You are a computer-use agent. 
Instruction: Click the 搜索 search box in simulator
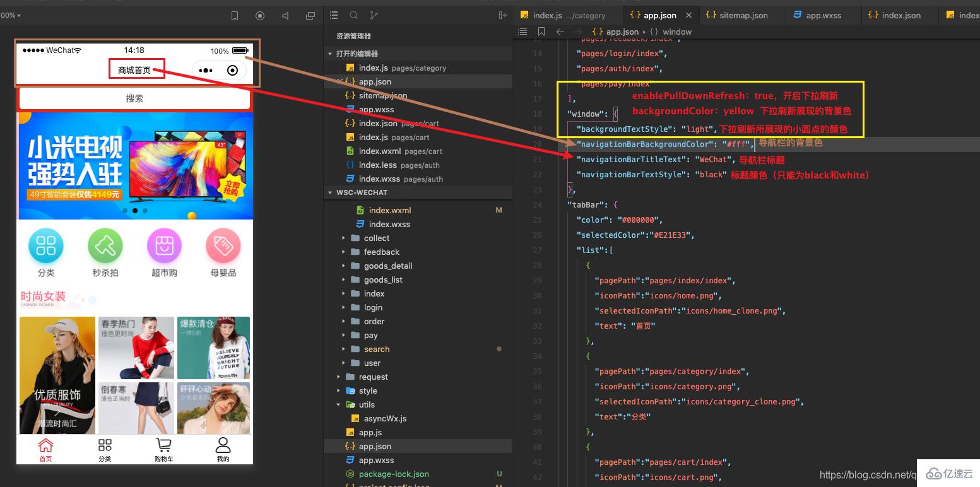[x=135, y=98]
